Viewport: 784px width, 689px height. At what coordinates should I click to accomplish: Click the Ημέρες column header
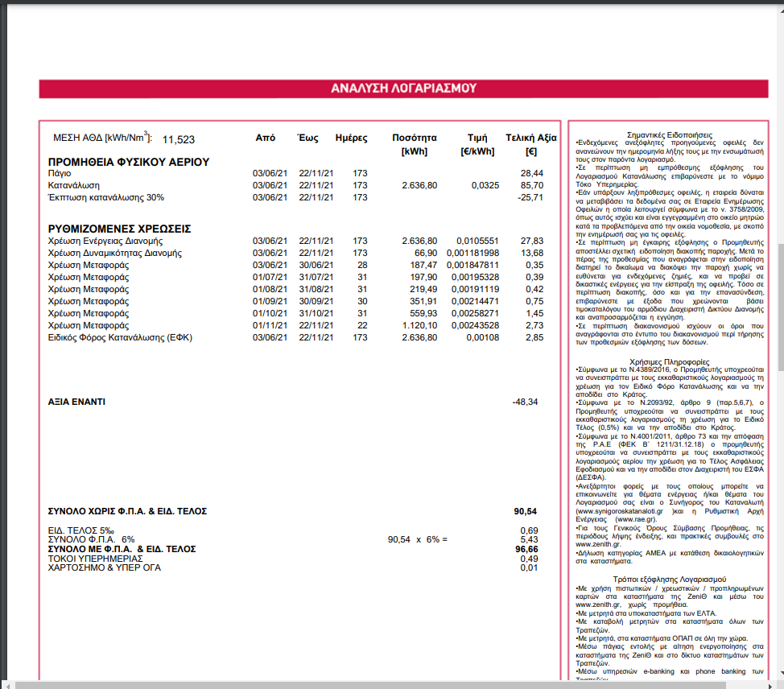(351, 138)
